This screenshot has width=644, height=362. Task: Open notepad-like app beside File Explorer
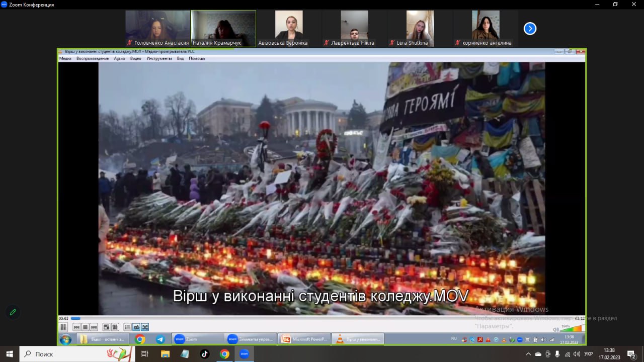[x=185, y=354]
